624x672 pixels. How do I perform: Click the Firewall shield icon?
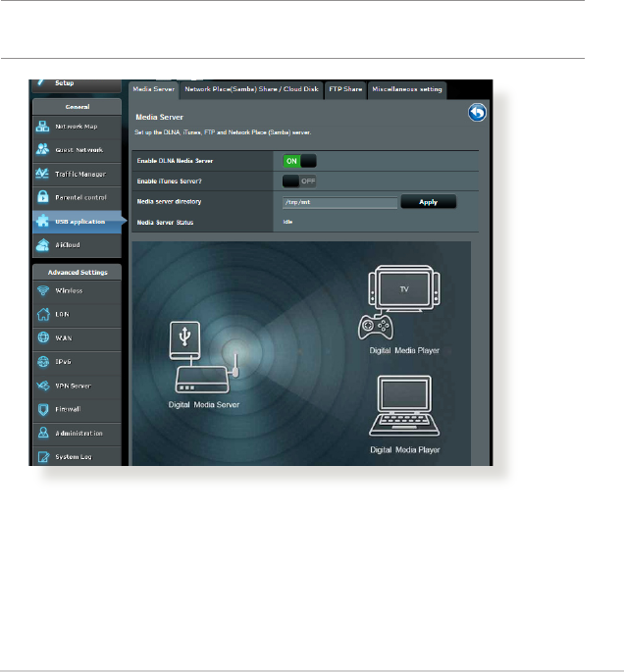tap(43, 408)
